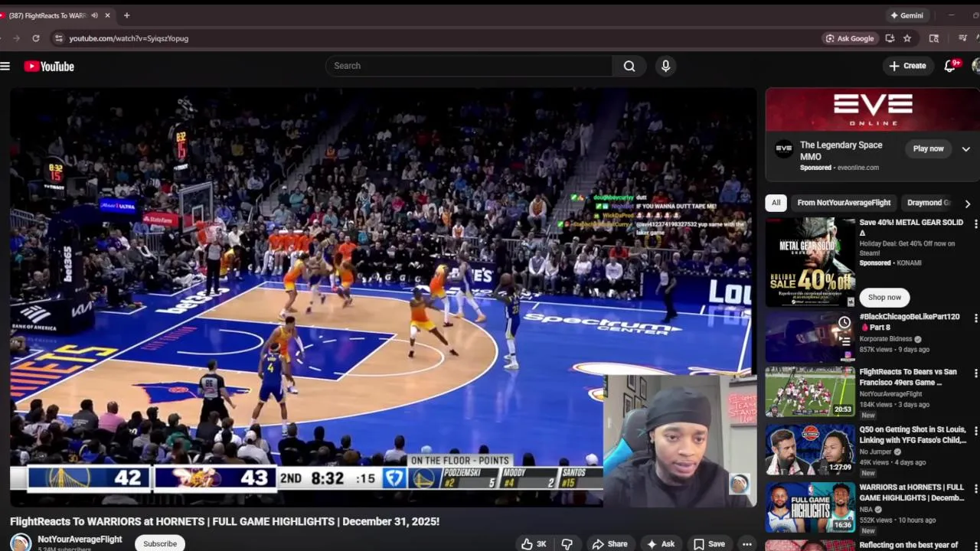Click the browser address bar URL

click(x=129, y=38)
